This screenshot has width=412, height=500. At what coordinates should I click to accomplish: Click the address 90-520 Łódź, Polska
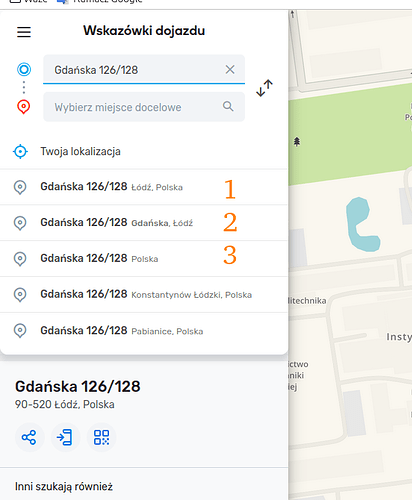65,404
